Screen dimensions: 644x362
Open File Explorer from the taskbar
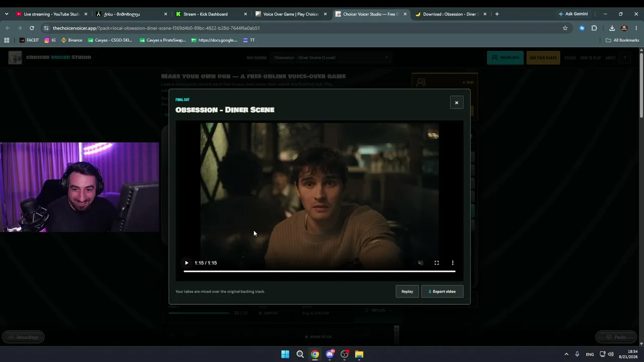[x=359, y=354]
